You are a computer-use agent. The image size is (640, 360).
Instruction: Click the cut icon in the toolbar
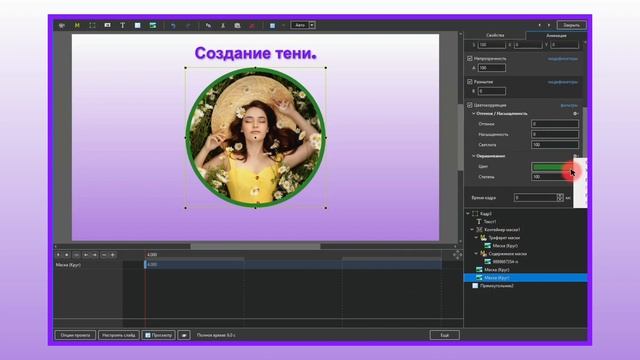[x=223, y=25]
